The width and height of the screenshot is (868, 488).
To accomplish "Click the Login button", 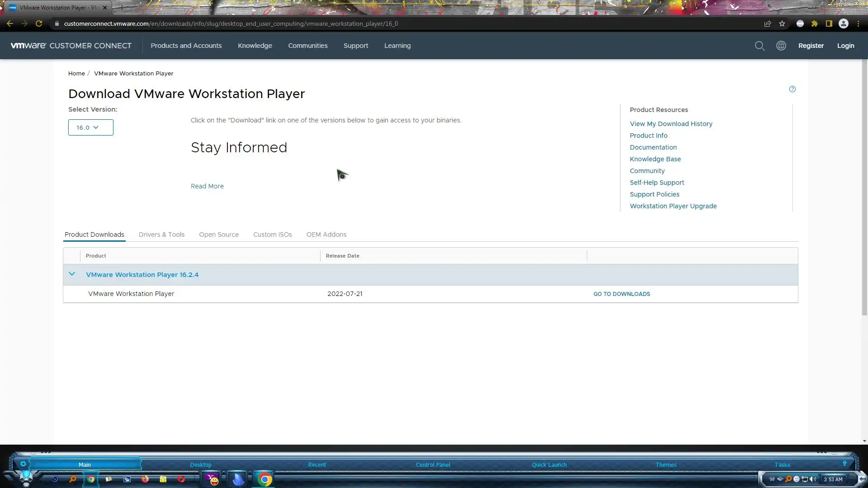I will pyautogui.click(x=845, y=46).
